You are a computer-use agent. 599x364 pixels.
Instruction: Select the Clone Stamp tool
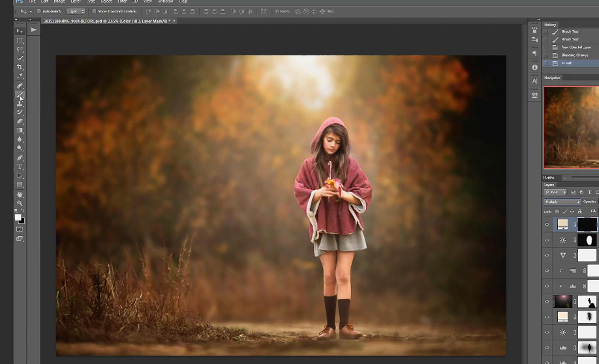(x=20, y=104)
